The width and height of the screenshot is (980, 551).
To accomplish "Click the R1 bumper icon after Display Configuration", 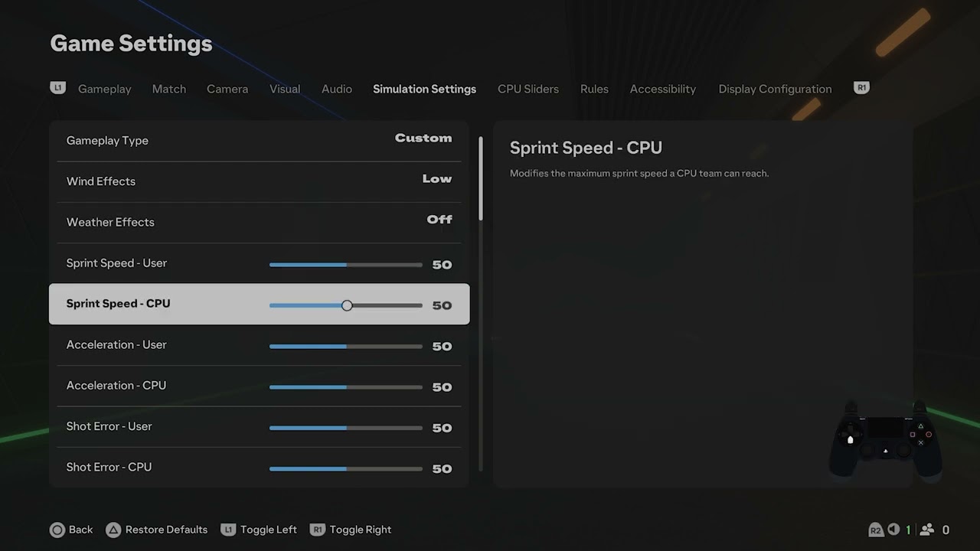I will pyautogui.click(x=861, y=88).
